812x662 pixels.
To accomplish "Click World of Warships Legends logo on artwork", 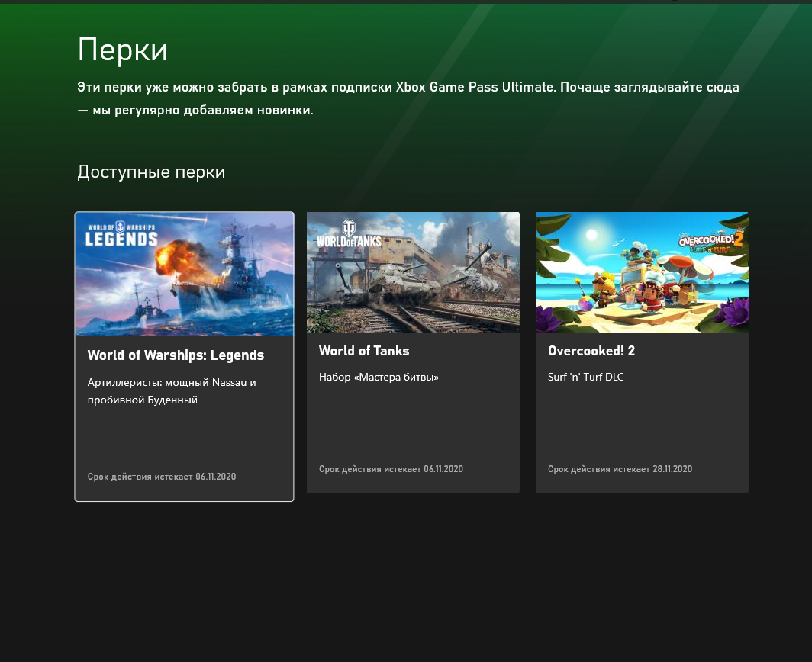I will 121,234.
